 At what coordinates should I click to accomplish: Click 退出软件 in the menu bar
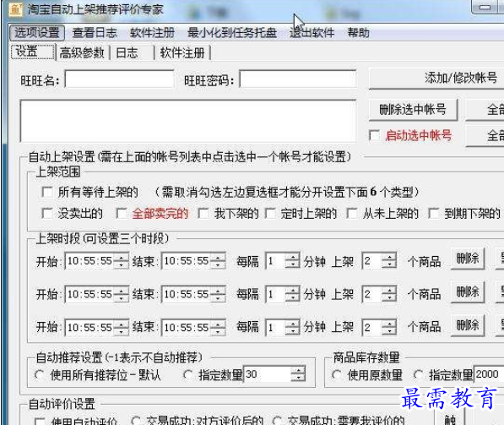point(312,33)
